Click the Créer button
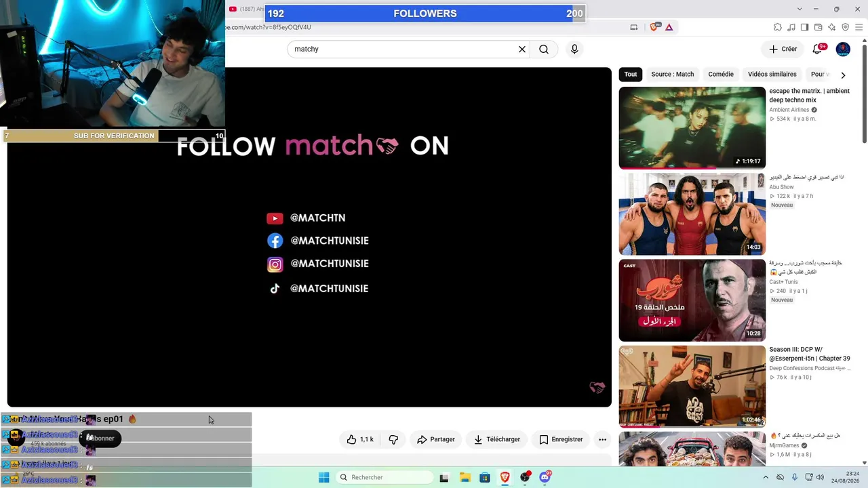This screenshot has width=868, height=488. pyautogui.click(x=783, y=49)
